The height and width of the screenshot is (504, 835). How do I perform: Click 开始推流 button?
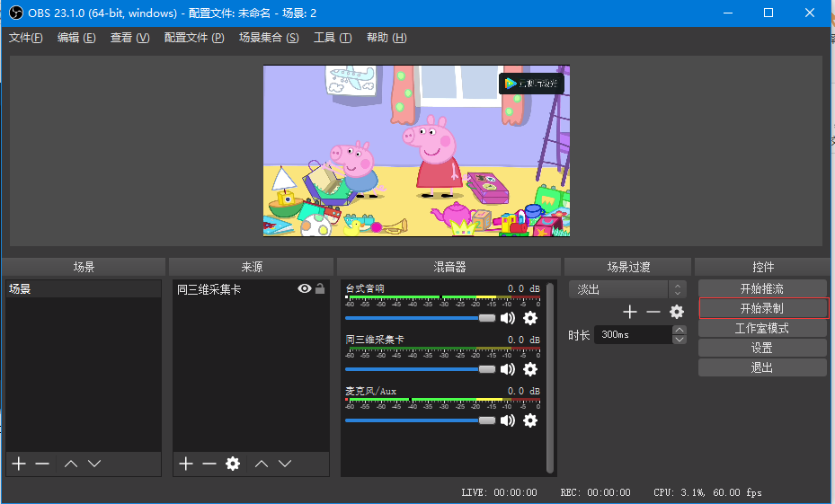click(762, 289)
